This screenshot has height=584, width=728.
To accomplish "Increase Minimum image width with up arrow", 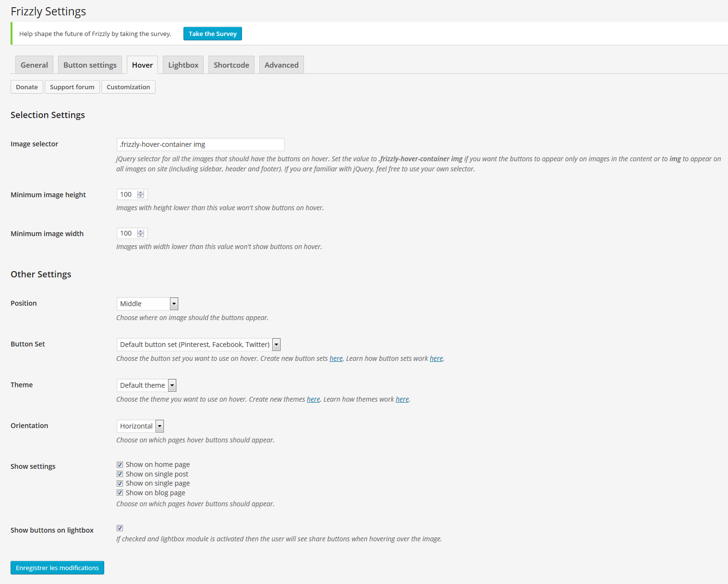I will [141, 231].
